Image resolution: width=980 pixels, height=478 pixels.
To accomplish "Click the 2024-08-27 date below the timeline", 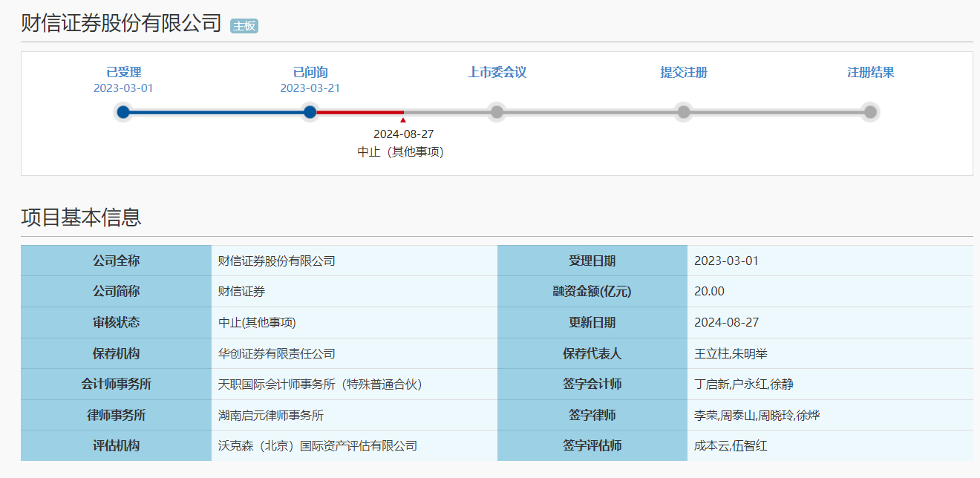I will tap(403, 134).
